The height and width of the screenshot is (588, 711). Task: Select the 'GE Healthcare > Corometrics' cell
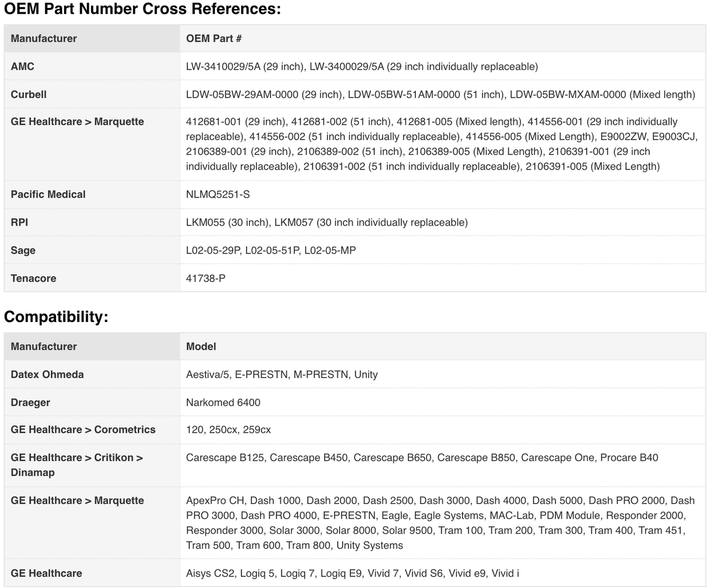92,430
